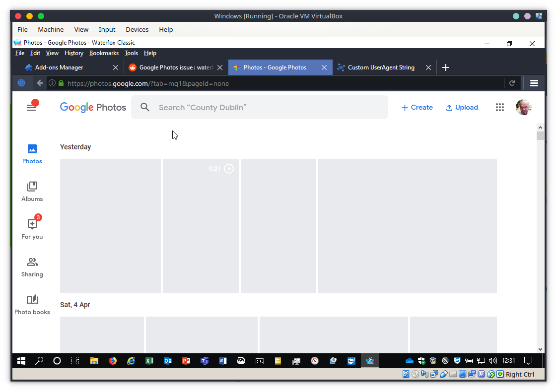This screenshot has width=557, height=392.
Task: Click the photos.google.com address bar URL
Action: click(x=148, y=83)
